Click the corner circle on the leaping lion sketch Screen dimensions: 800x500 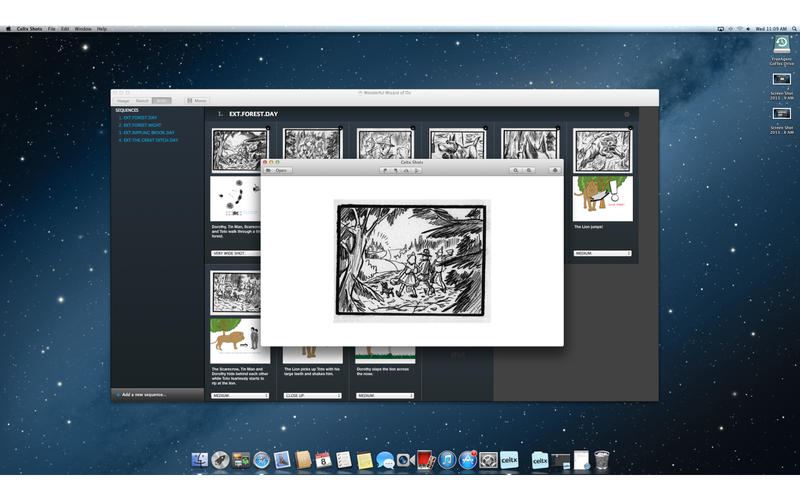coord(630,128)
